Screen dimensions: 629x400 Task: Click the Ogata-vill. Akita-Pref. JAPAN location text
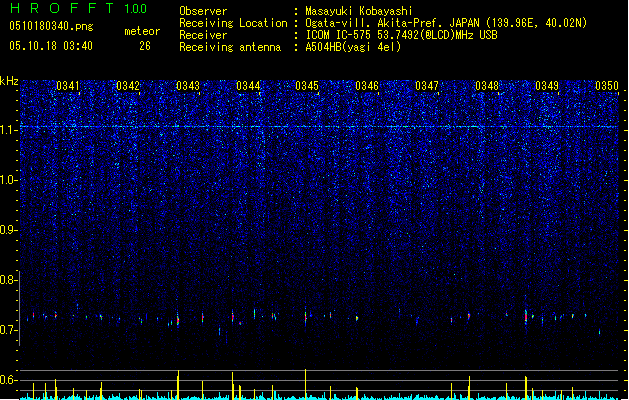pyautogui.click(x=446, y=23)
